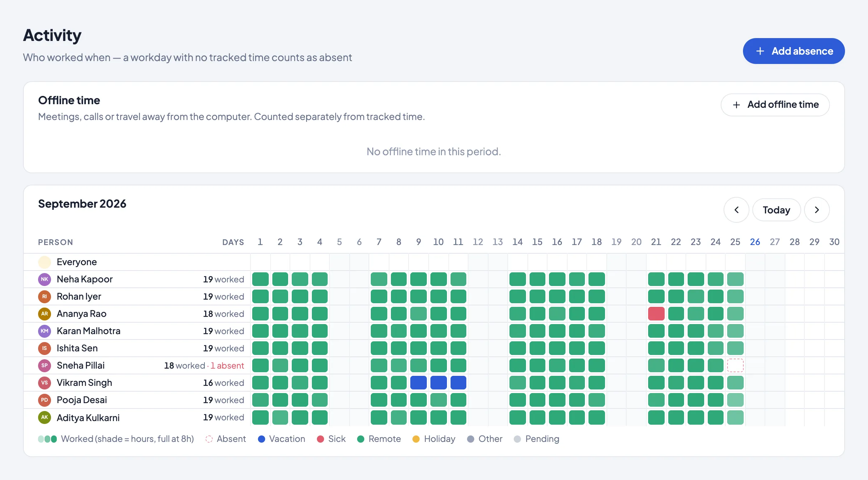The height and width of the screenshot is (480, 868).
Task: Click the PERSON column header
Action: click(56, 242)
